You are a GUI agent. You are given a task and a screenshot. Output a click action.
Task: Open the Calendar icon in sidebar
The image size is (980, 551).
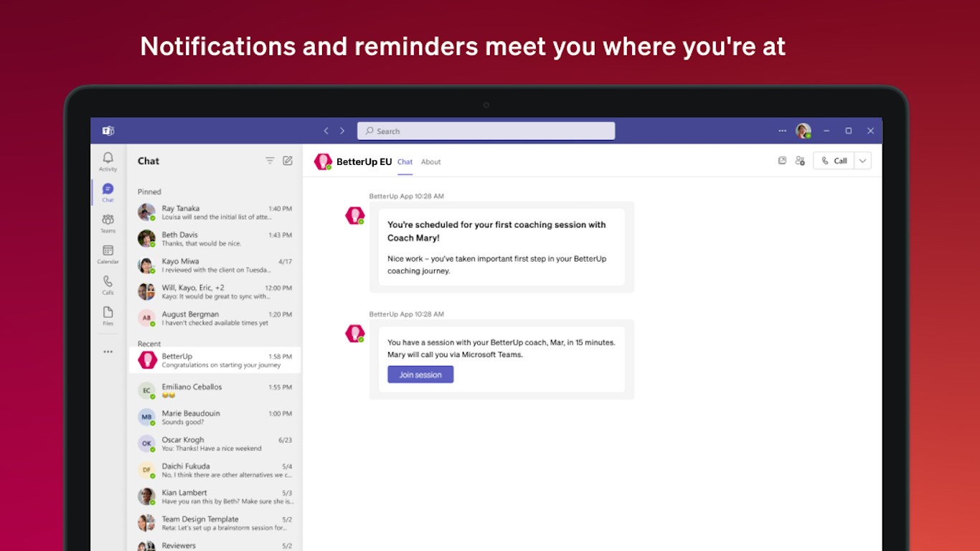point(108,253)
